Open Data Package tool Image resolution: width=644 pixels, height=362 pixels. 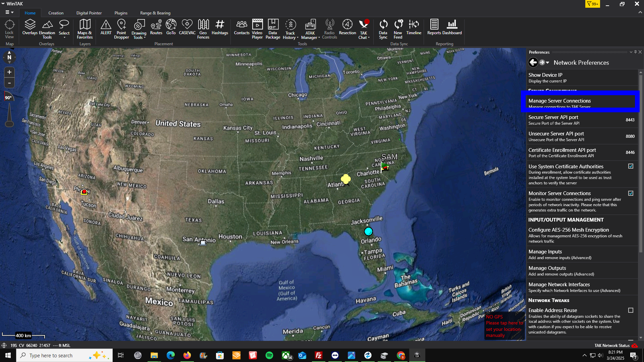click(273, 29)
